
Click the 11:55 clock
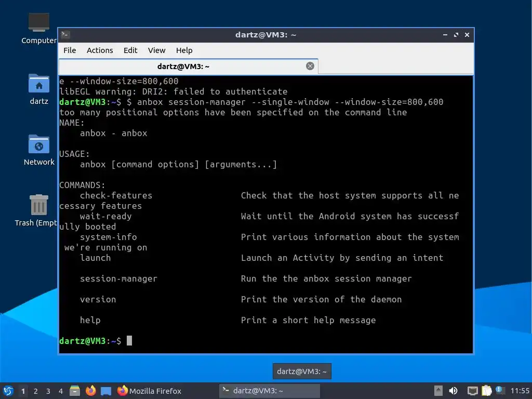tap(520, 391)
